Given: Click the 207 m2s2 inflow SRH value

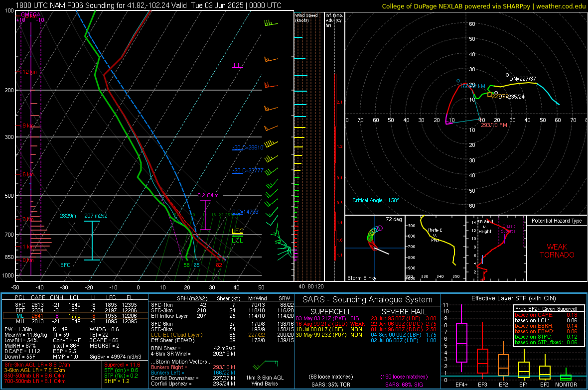Looking at the screenshot, I should (96, 216).
